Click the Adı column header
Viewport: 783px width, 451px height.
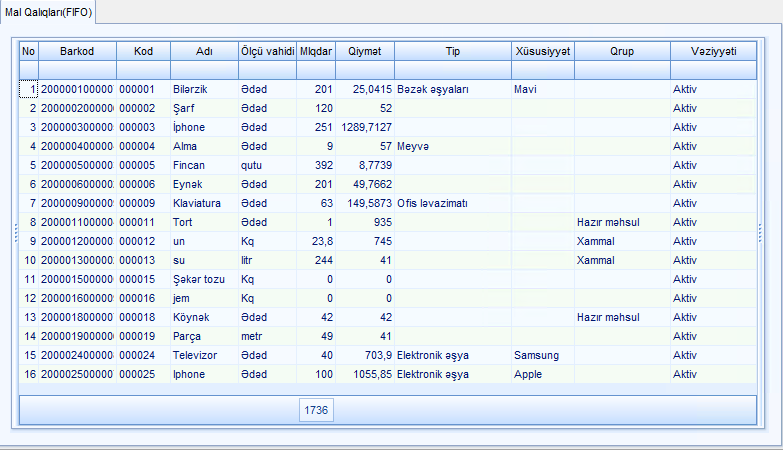pyautogui.click(x=203, y=50)
